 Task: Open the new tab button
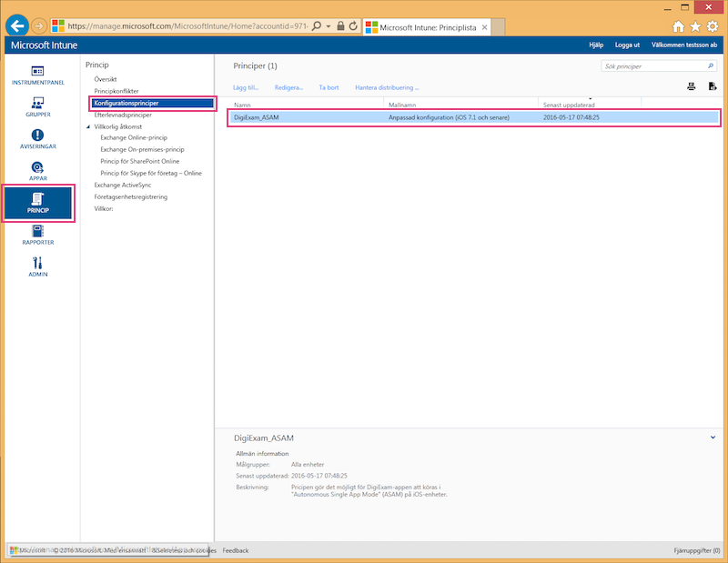pyautogui.click(x=498, y=27)
